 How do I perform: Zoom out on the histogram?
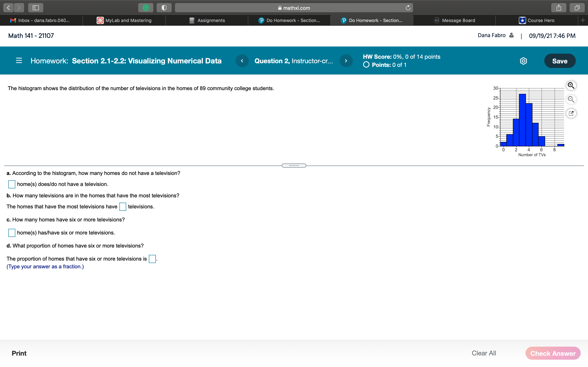[571, 99]
